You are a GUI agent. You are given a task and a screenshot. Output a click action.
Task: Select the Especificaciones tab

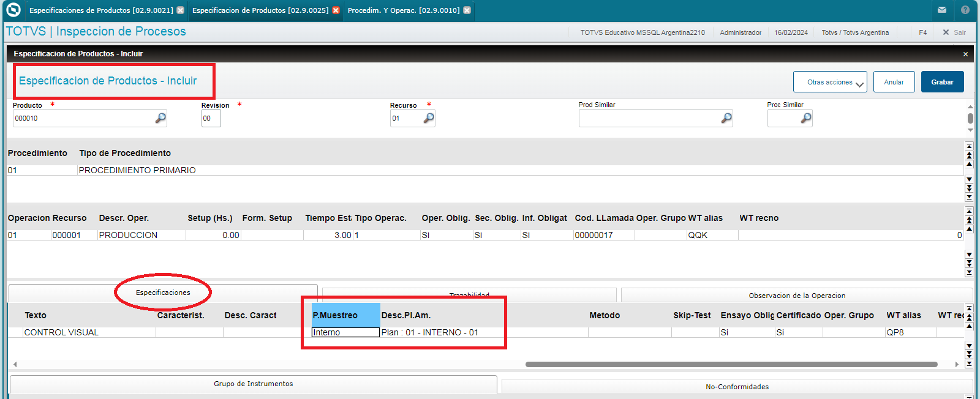pyautogui.click(x=163, y=293)
